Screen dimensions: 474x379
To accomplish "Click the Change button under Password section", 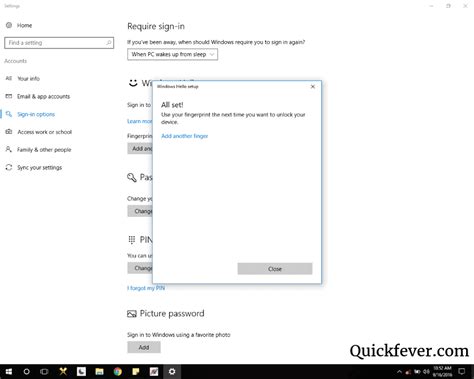I will point(140,211).
